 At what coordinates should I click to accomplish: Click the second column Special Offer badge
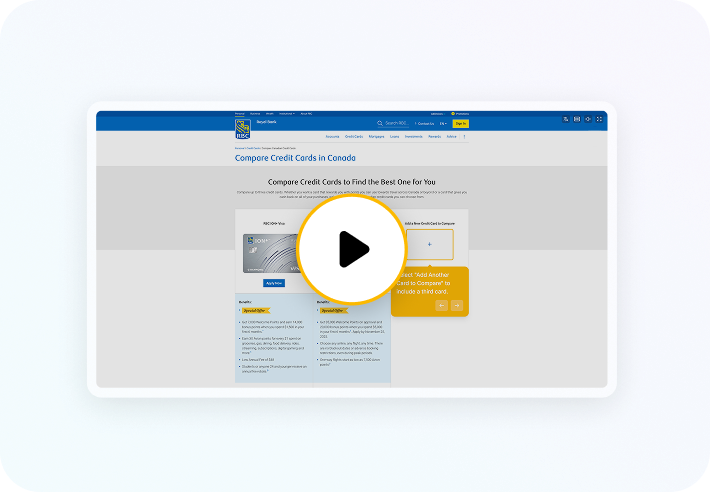pos(333,310)
